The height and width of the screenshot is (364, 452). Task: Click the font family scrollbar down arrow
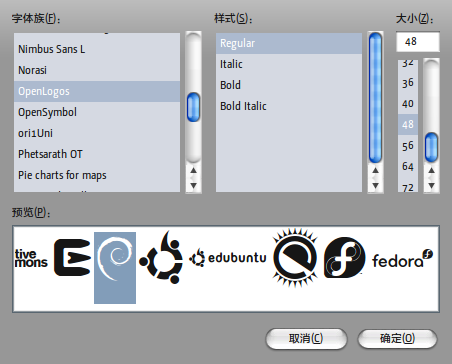194,186
